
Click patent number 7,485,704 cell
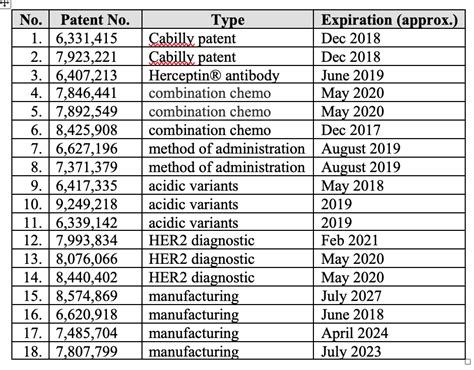95,333
